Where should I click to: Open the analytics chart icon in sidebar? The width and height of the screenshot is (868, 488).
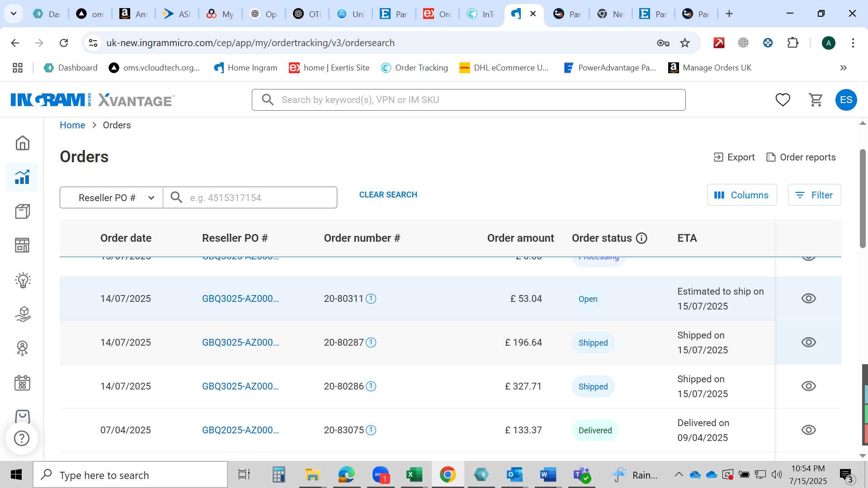point(22,177)
